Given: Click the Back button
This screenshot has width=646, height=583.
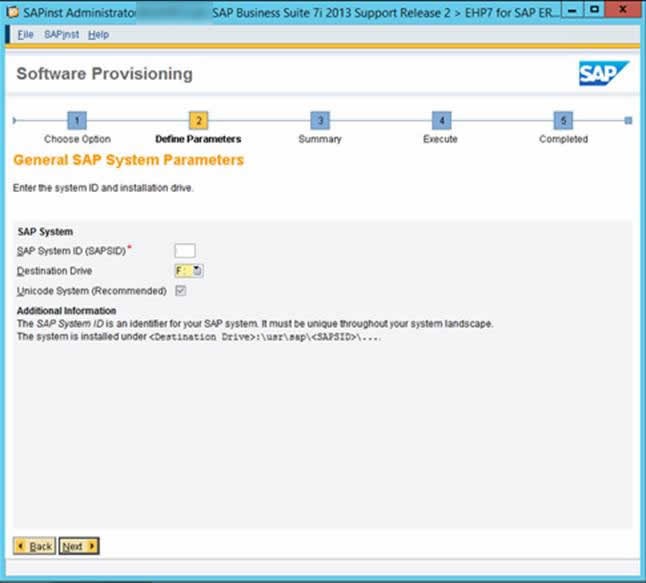Looking at the screenshot, I should click(x=35, y=546).
